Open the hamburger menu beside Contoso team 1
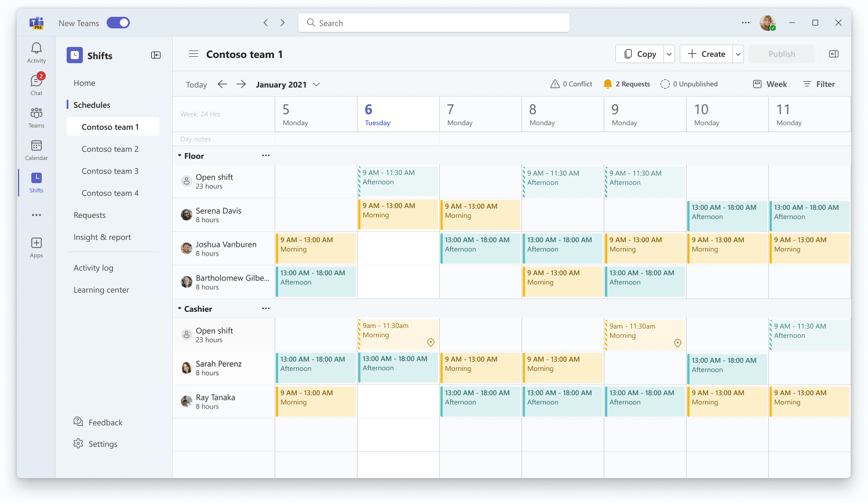Screen dimensions: 868x503 [x=194, y=54]
